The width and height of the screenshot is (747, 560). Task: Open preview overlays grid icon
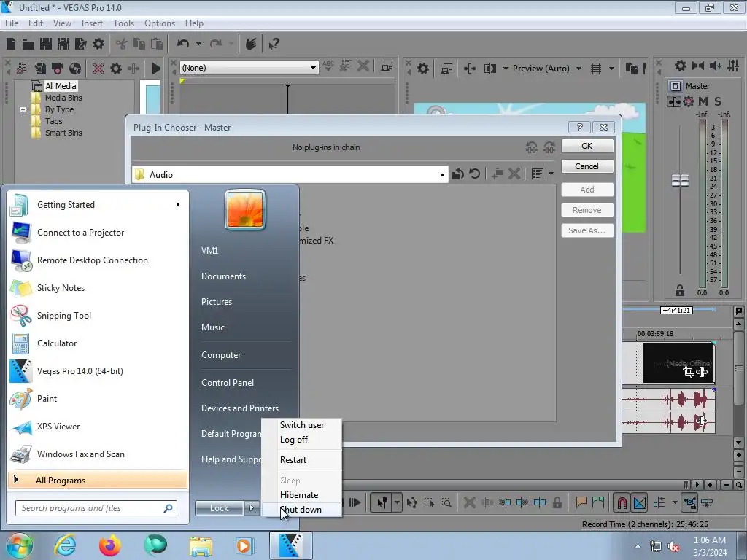tap(596, 69)
